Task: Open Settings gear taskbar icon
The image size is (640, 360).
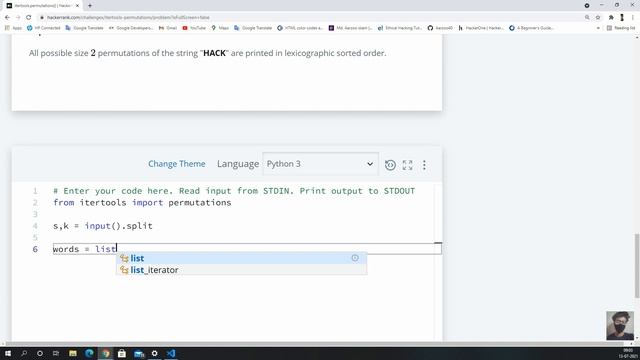Action: (154, 353)
